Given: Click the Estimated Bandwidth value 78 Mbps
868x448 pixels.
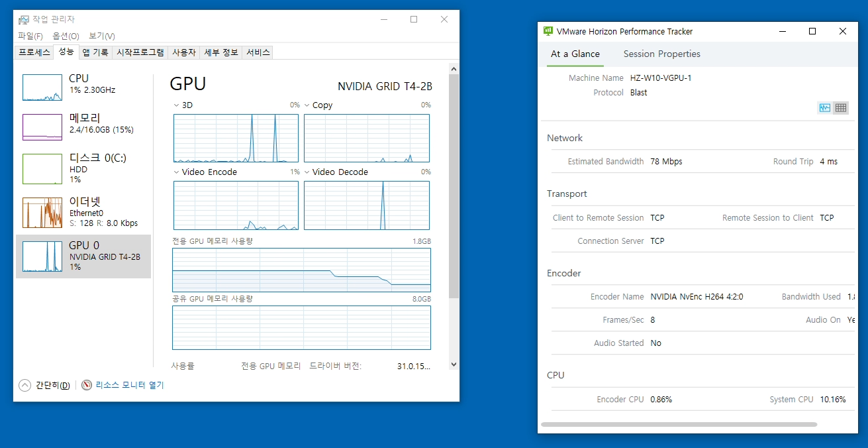Looking at the screenshot, I should pos(666,162).
